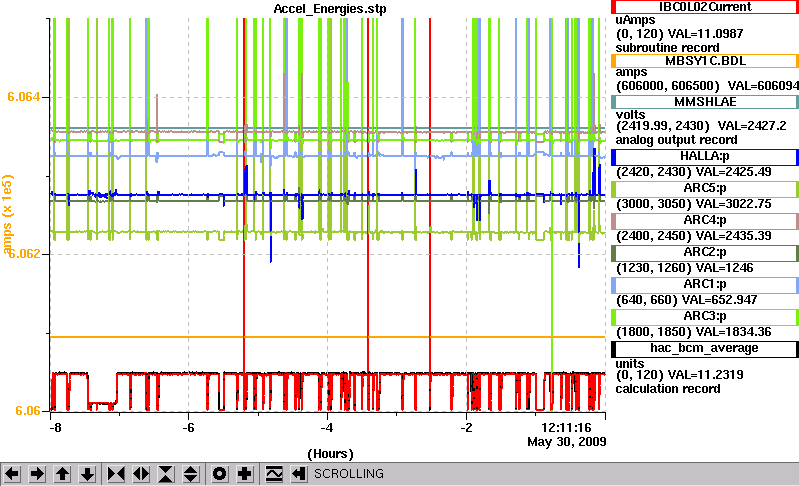
Task: Click the 'volts' units label
Action: pyautogui.click(x=630, y=115)
